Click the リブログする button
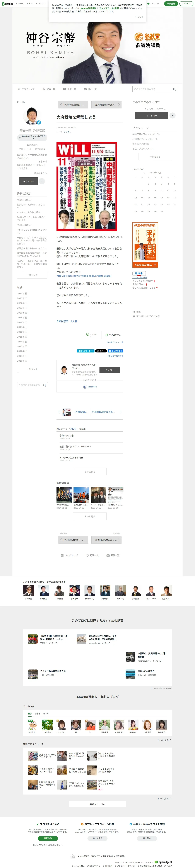 tap(113, 335)
